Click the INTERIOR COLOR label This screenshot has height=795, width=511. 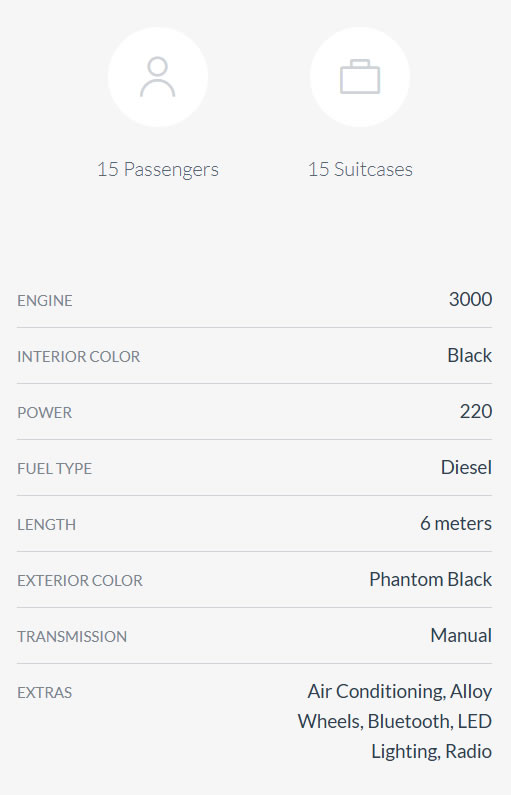click(79, 356)
